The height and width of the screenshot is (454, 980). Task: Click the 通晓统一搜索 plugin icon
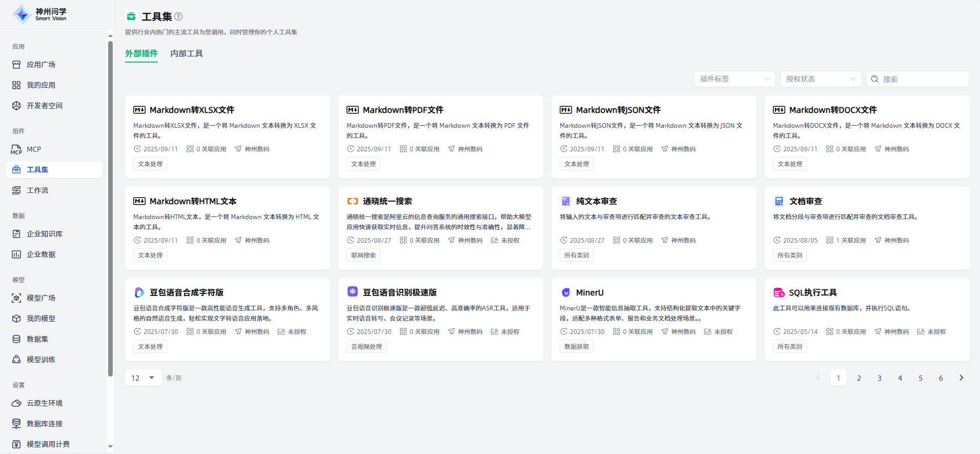(x=353, y=201)
